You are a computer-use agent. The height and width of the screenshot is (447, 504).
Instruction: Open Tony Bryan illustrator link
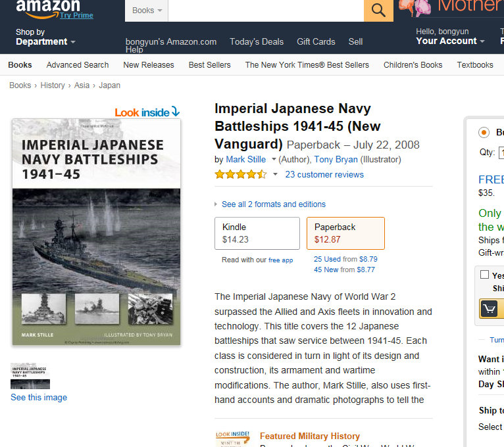336,159
